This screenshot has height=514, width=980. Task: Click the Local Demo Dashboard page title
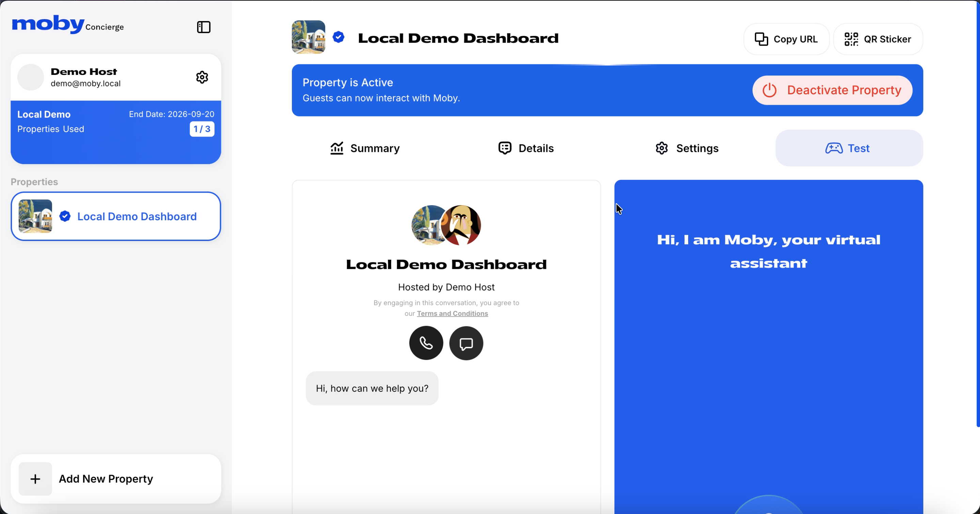pos(458,38)
